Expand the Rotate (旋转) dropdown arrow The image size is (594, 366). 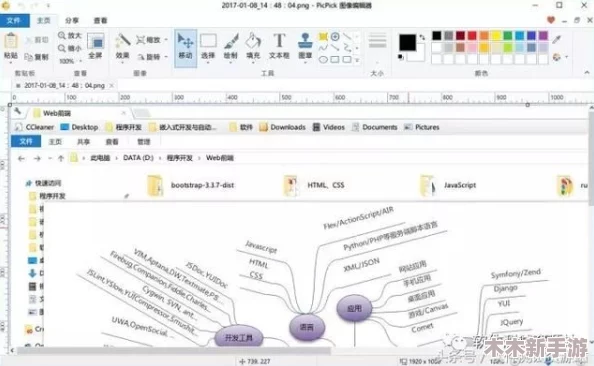(x=166, y=57)
